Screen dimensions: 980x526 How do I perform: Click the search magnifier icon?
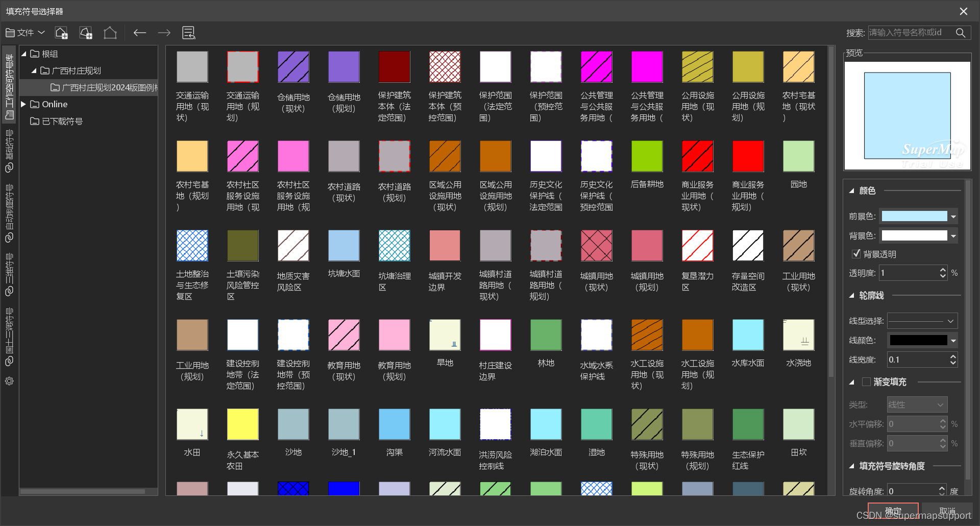tap(961, 33)
